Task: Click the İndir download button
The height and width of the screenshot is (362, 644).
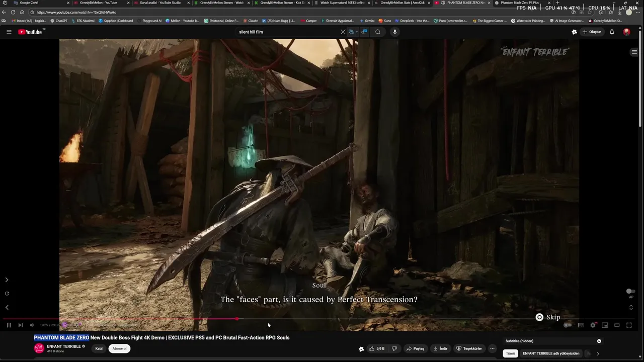Action: [x=440, y=348]
